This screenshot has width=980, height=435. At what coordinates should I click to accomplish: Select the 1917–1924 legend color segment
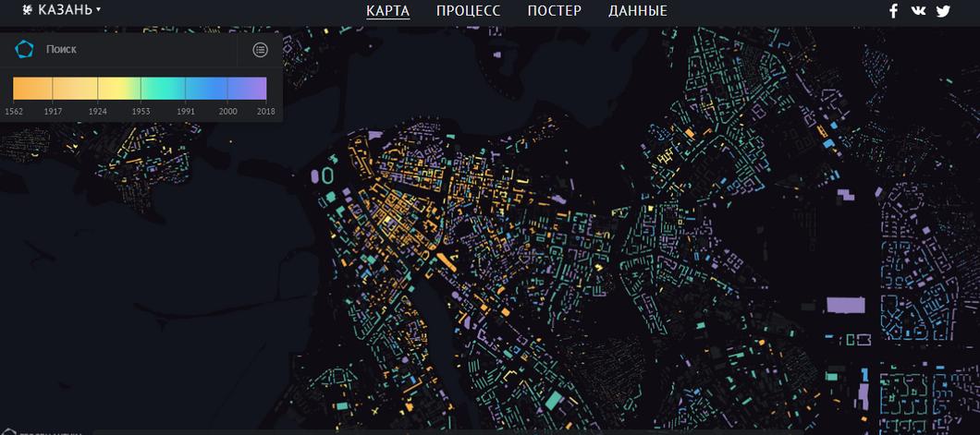coord(75,88)
